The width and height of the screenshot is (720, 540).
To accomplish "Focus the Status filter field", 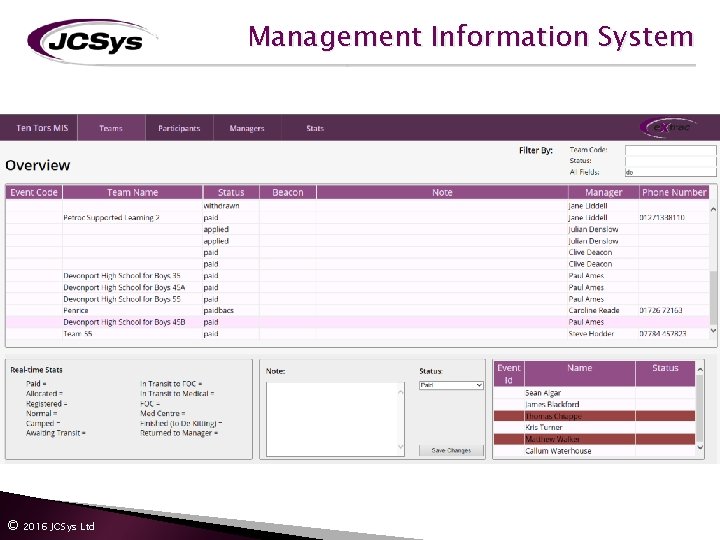I will [670, 161].
